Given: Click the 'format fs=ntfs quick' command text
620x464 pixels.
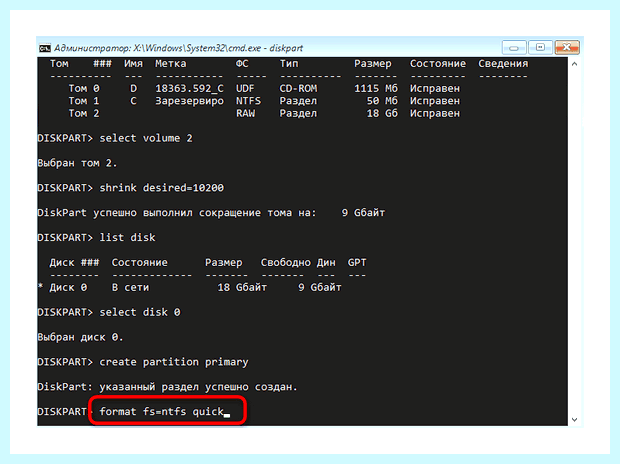Looking at the screenshot, I should tap(161, 411).
